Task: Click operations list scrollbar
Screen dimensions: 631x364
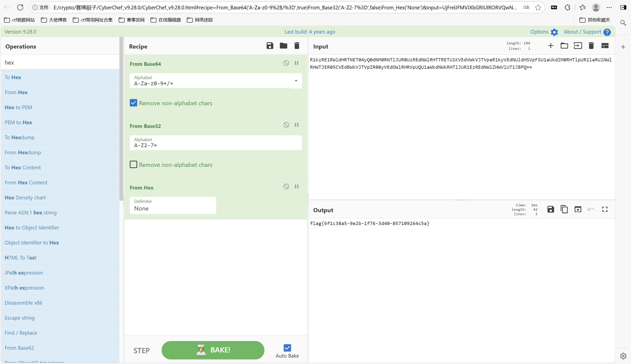Action: tap(121, 119)
